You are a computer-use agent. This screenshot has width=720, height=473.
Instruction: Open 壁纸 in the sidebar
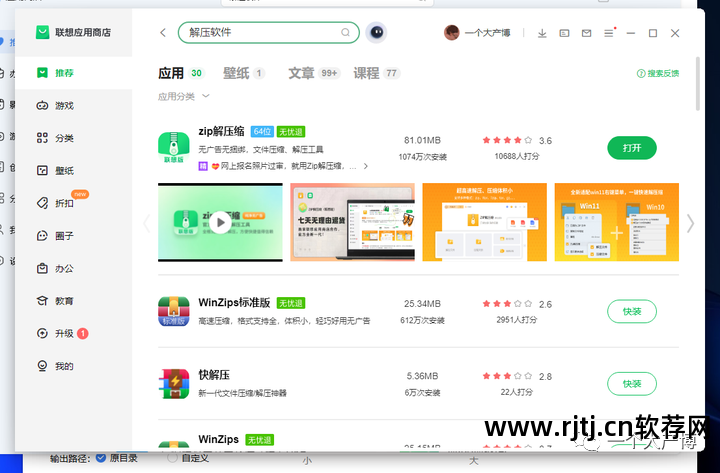(73, 171)
